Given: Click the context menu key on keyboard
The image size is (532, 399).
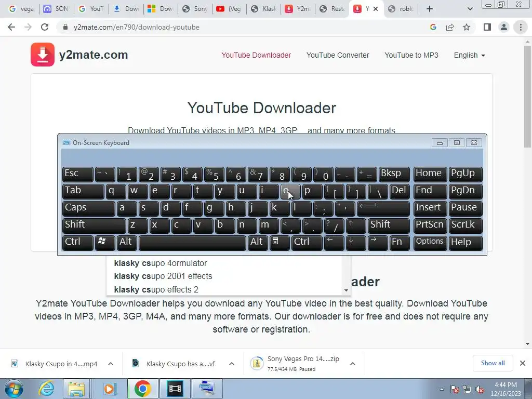Looking at the screenshot, I should [279, 242].
